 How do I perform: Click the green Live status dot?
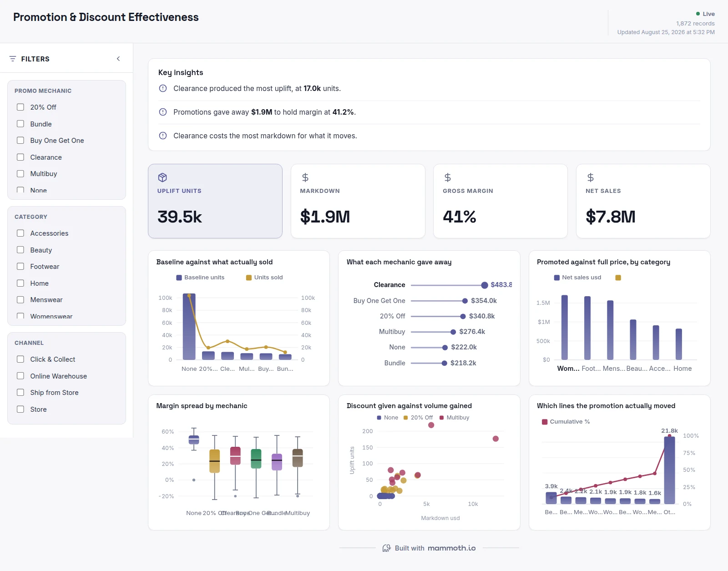pyautogui.click(x=698, y=14)
